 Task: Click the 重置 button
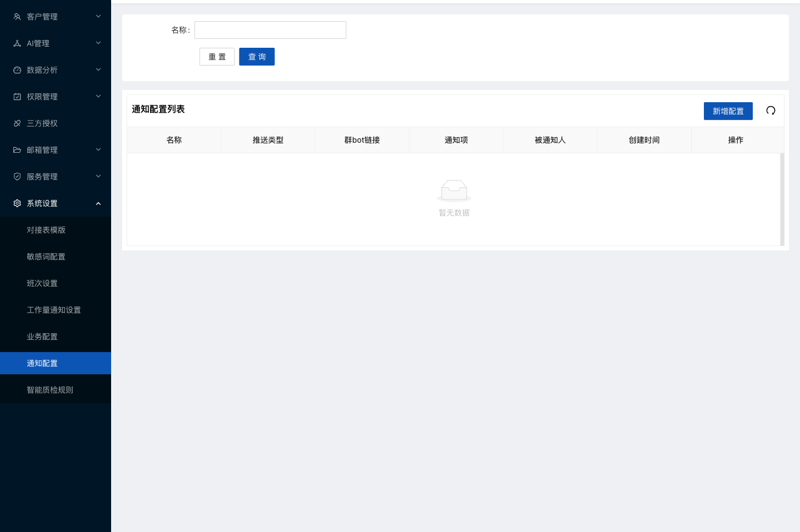(217, 57)
